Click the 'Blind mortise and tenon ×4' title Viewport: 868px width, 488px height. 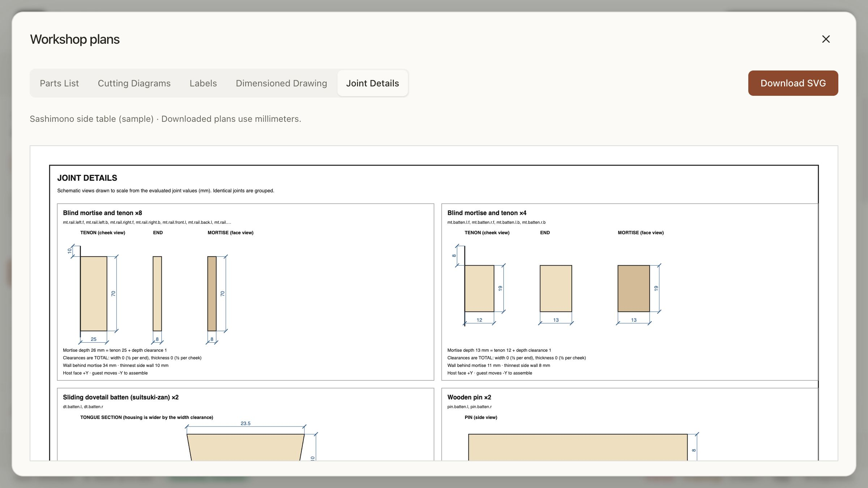pyautogui.click(x=487, y=213)
